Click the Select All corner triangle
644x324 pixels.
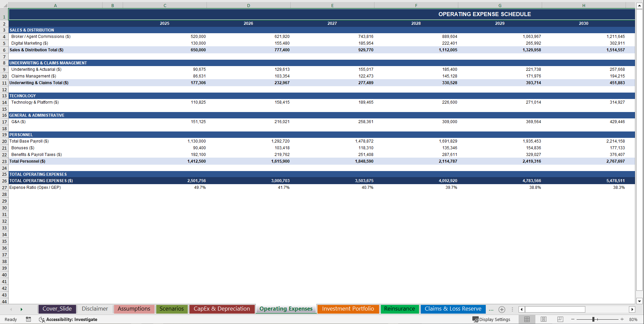[4, 5]
